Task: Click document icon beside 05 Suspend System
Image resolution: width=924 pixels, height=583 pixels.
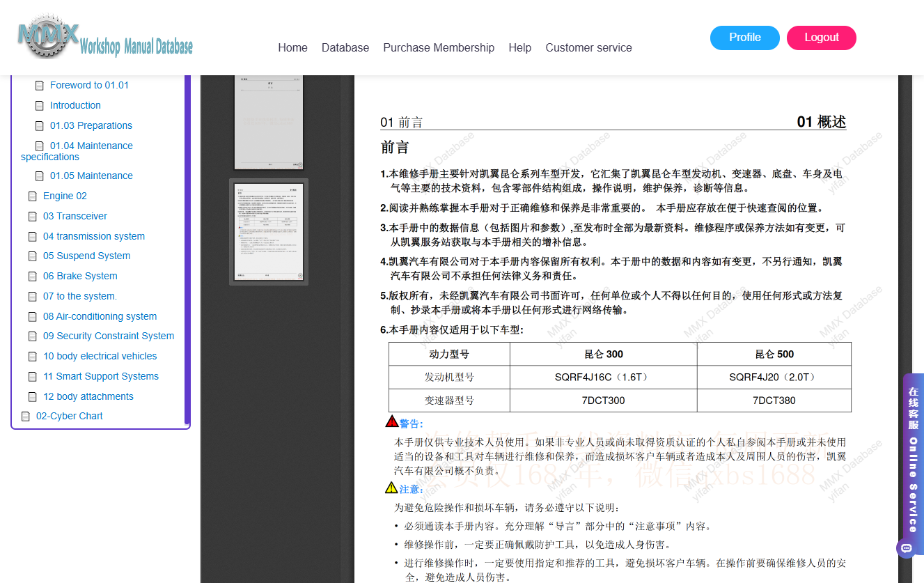Action: pyautogui.click(x=33, y=256)
